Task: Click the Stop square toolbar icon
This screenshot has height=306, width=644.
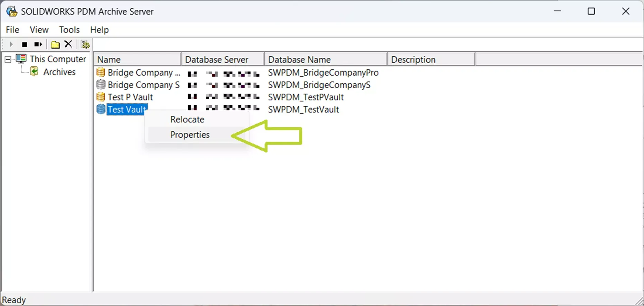Action: coord(24,44)
